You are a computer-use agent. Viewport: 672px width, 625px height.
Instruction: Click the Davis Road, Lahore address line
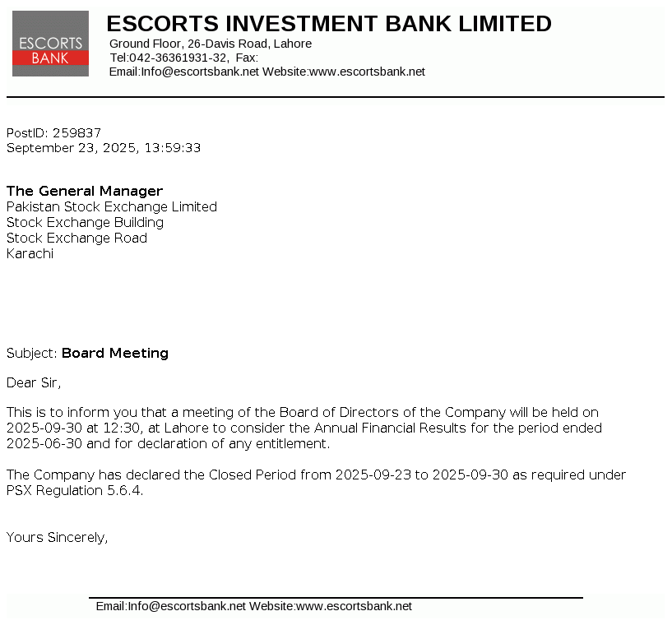[210, 44]
